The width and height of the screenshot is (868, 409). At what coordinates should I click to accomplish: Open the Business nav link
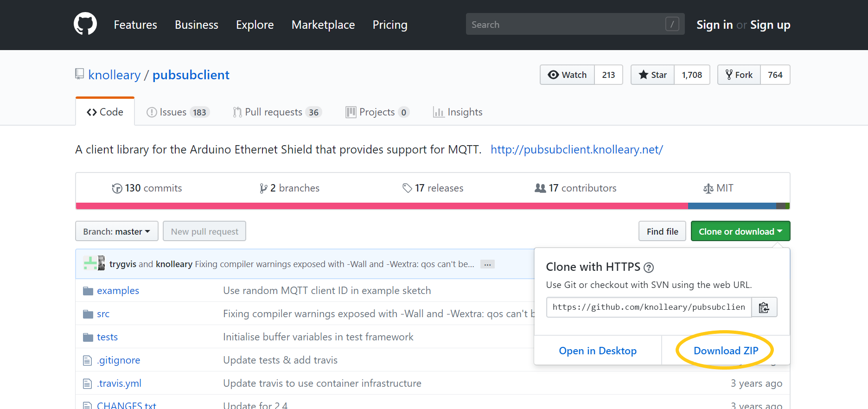tap(197, 25)
